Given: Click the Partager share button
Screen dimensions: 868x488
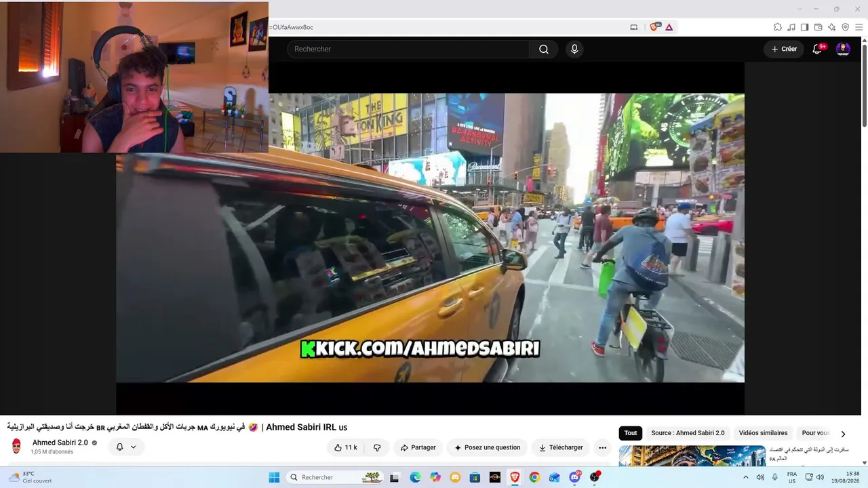Looking at the screenshot, I should click(418, 447).
